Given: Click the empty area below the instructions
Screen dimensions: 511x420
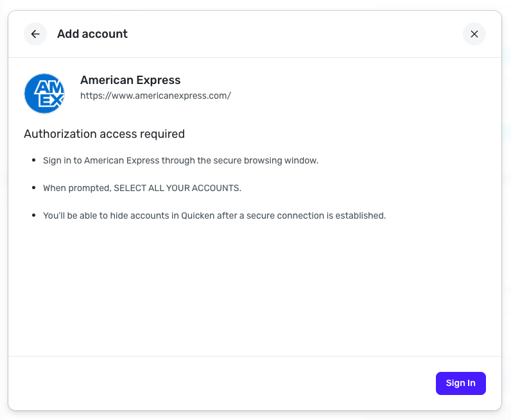Looking at the screenshot, I should click(x=255, y=289).
